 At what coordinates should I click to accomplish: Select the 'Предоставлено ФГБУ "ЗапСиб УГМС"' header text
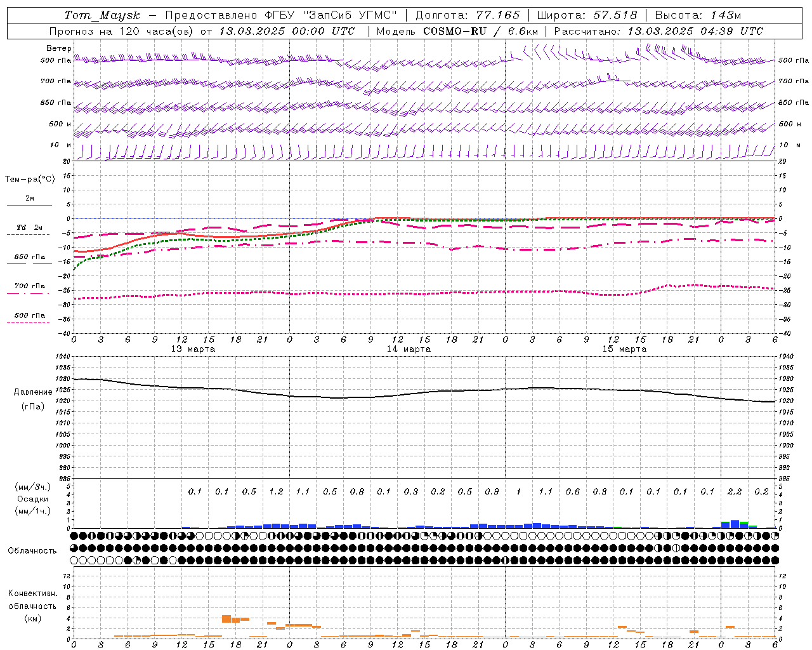coord(281,15)
